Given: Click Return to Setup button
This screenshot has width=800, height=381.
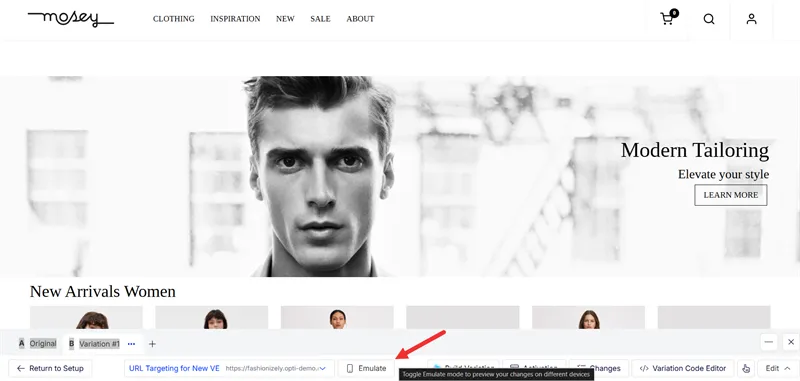Looking at the screenshot, I should (x=50, y=368).
